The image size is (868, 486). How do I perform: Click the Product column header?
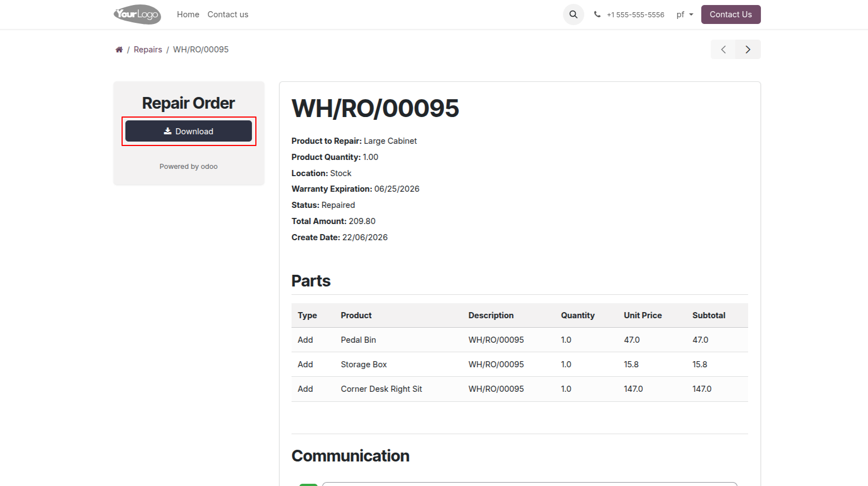pos(356,315)
